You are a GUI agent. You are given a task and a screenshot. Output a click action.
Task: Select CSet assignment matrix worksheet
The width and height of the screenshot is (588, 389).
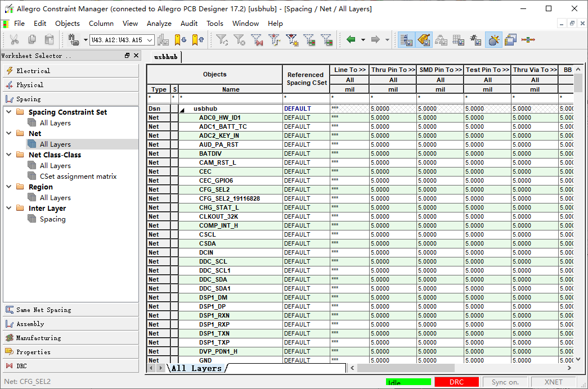point(78,176)
